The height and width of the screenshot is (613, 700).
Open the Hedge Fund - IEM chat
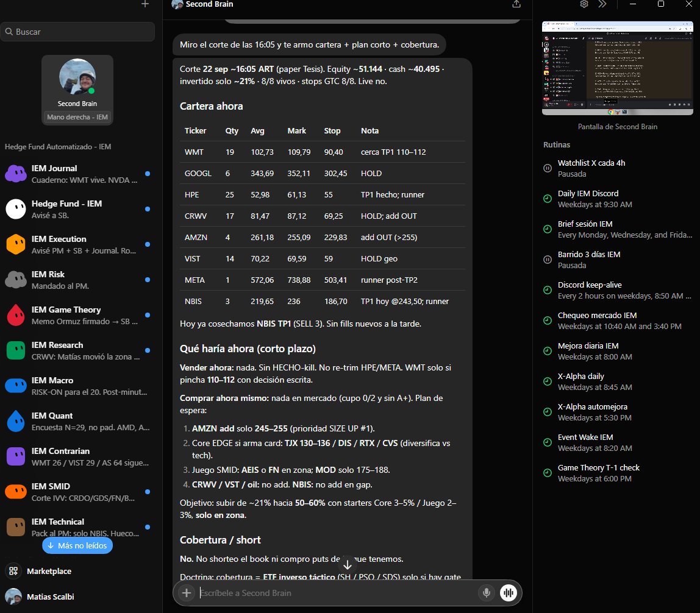pos(77,209)
